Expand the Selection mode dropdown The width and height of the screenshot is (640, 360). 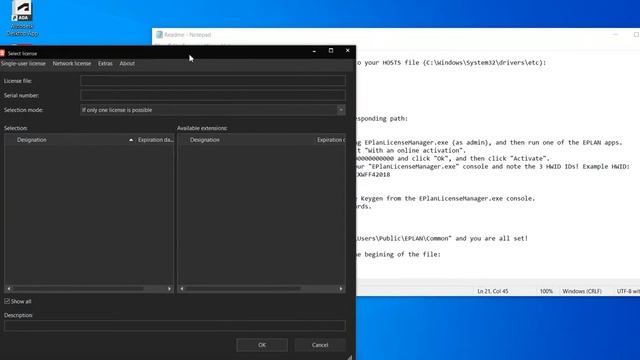point(341,110)
